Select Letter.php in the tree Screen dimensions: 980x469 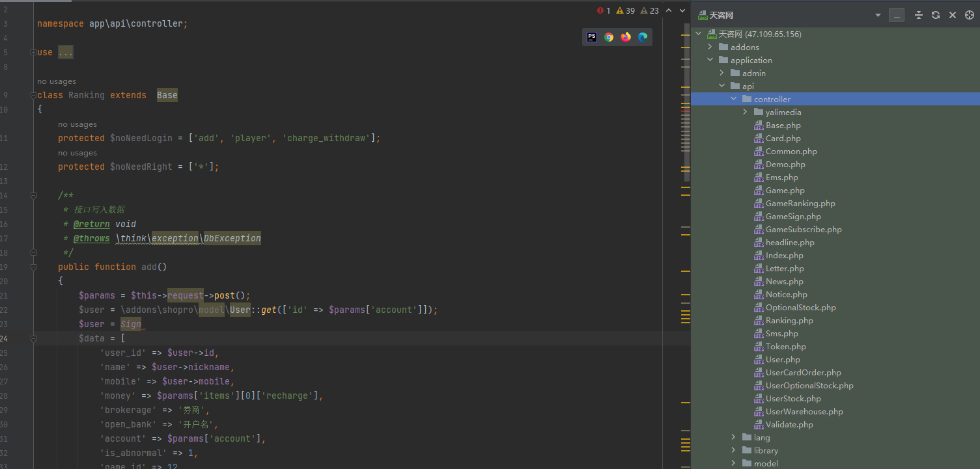click(x=785, y=268)
